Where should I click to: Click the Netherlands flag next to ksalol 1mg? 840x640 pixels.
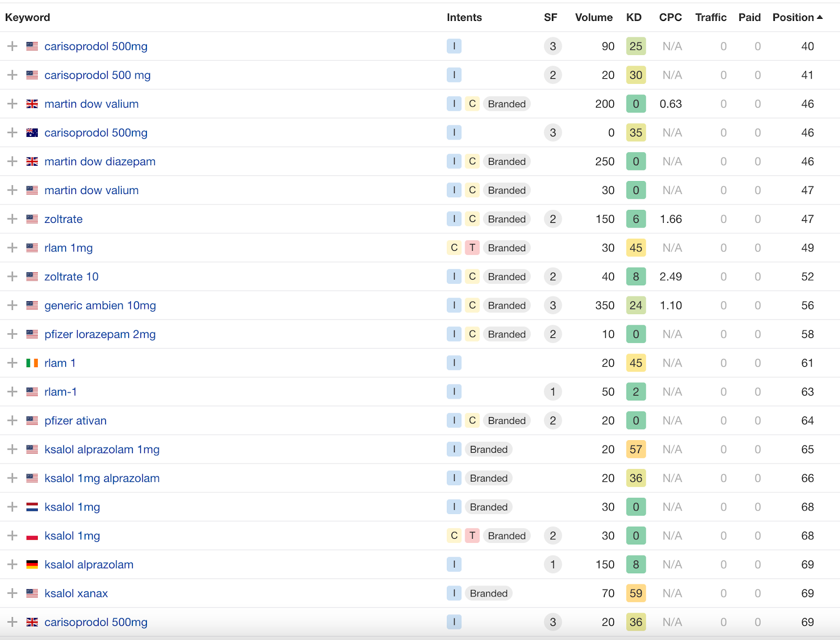point(32,507)
